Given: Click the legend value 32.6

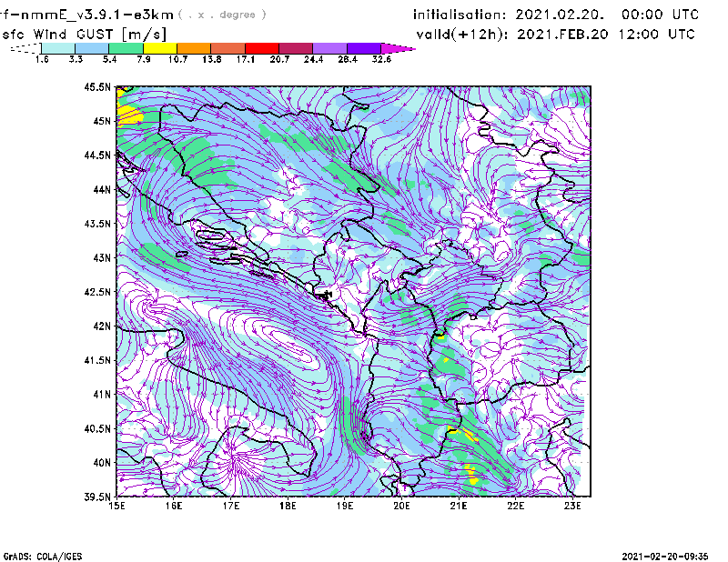Looking at the screenshot, I should point(381,59).
